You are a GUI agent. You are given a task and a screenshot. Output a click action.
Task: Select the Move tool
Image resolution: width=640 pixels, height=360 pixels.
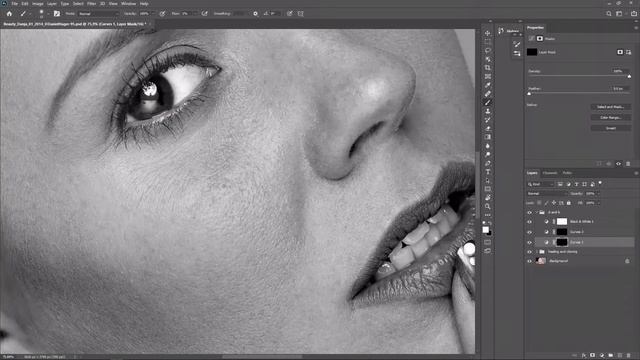pyautogui.click(x=487, y=33)
